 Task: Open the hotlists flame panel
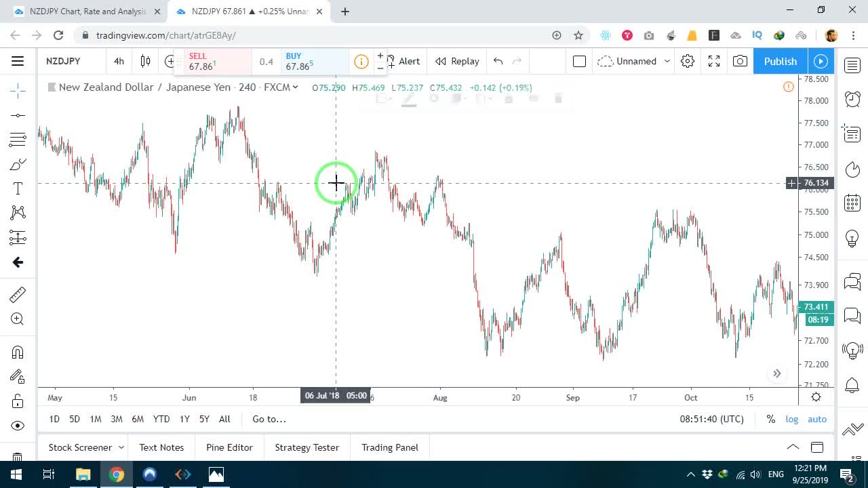tap(852, 168)
